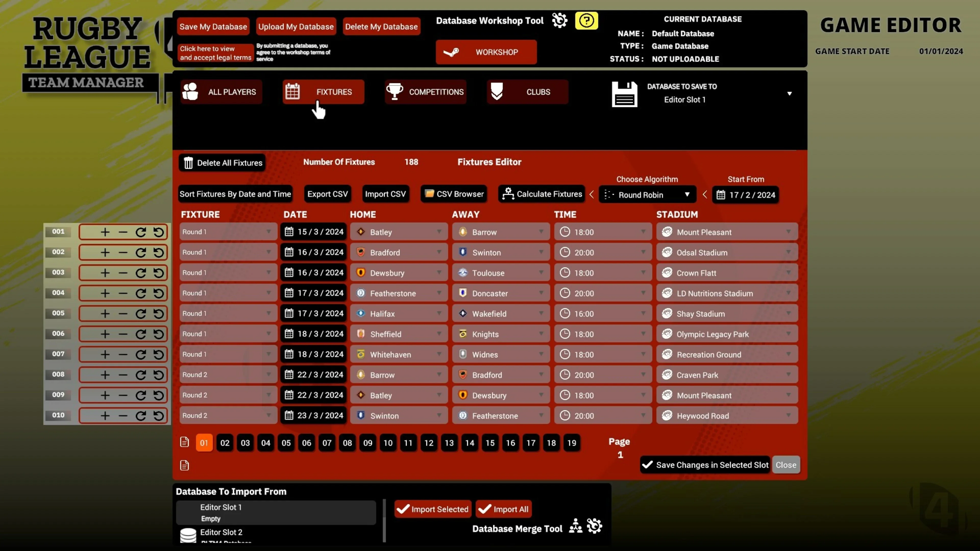Screen dimensions: 980x551
Task: Switch to the Competitions tab
Action: point(425,92)
